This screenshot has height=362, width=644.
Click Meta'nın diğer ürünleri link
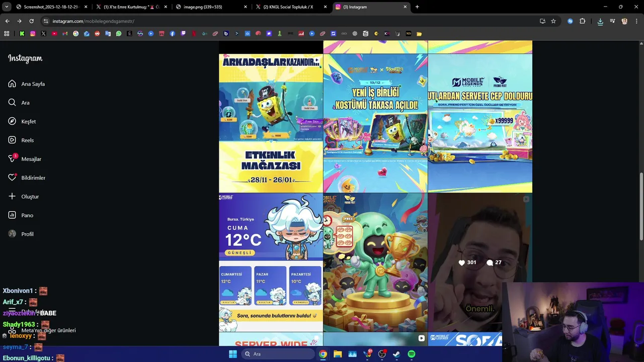(48, 330)
